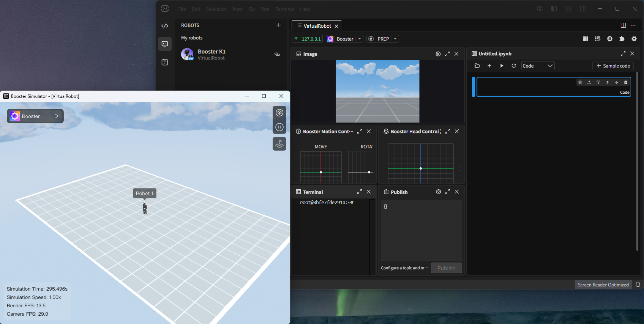Move the notebook cell down
644x324 pixels.
coord(617,82)
